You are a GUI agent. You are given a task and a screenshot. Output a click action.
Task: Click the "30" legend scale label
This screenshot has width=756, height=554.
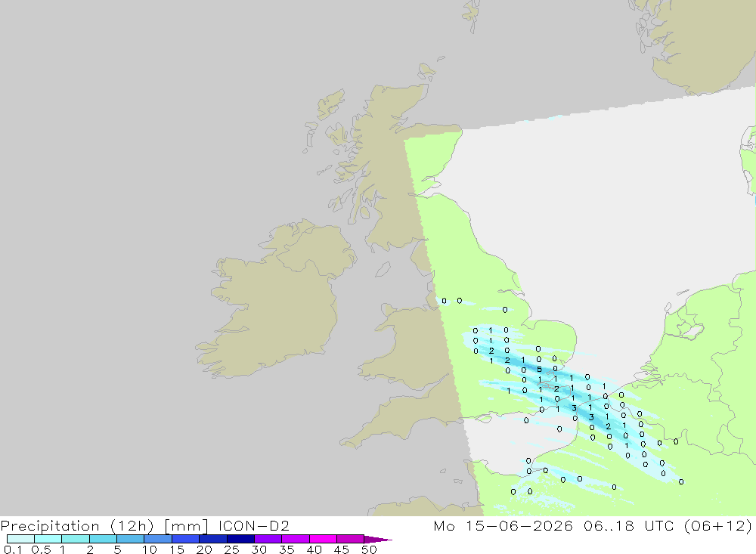259,549
